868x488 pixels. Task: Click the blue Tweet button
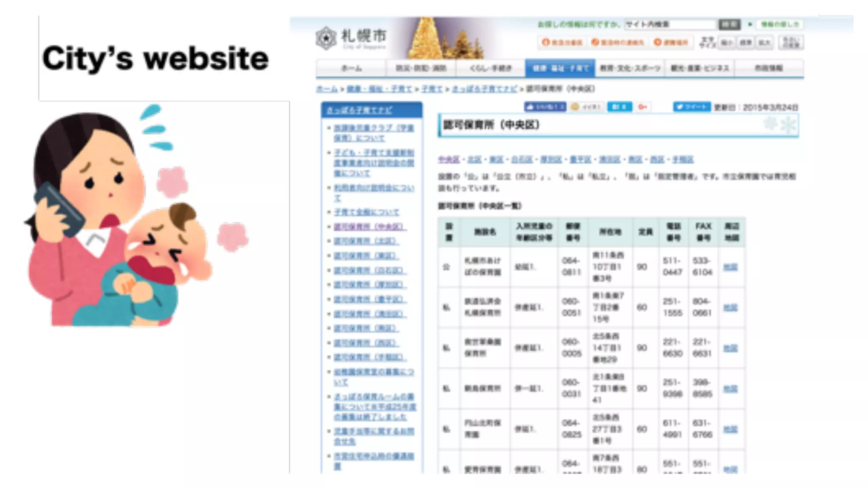click(692, 107)
